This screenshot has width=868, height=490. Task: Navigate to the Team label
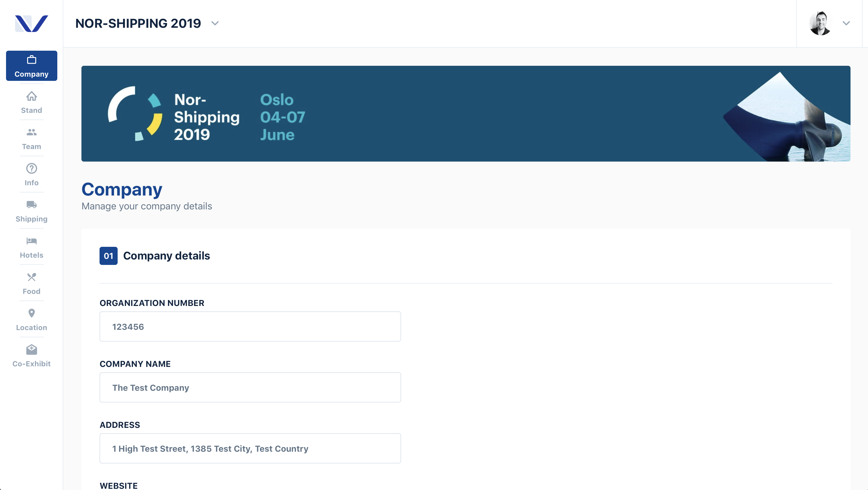click(x=31, y=147)
